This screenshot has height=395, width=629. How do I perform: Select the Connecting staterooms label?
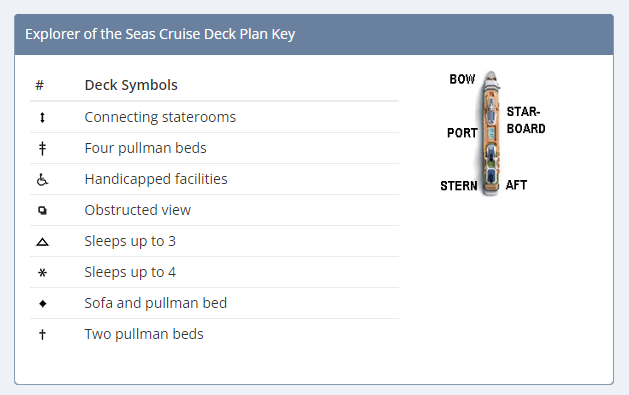160,117
